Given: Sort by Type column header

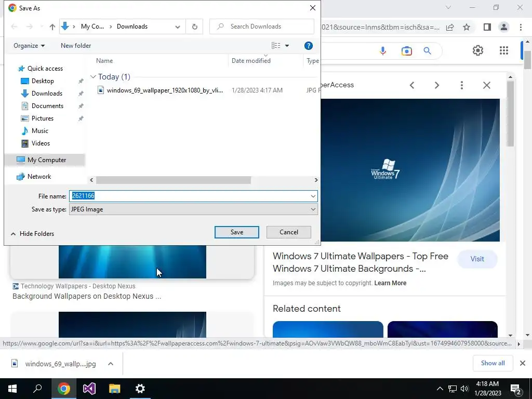Looking at the screenshot, I should pyautogui.click(x=312, y=61).
